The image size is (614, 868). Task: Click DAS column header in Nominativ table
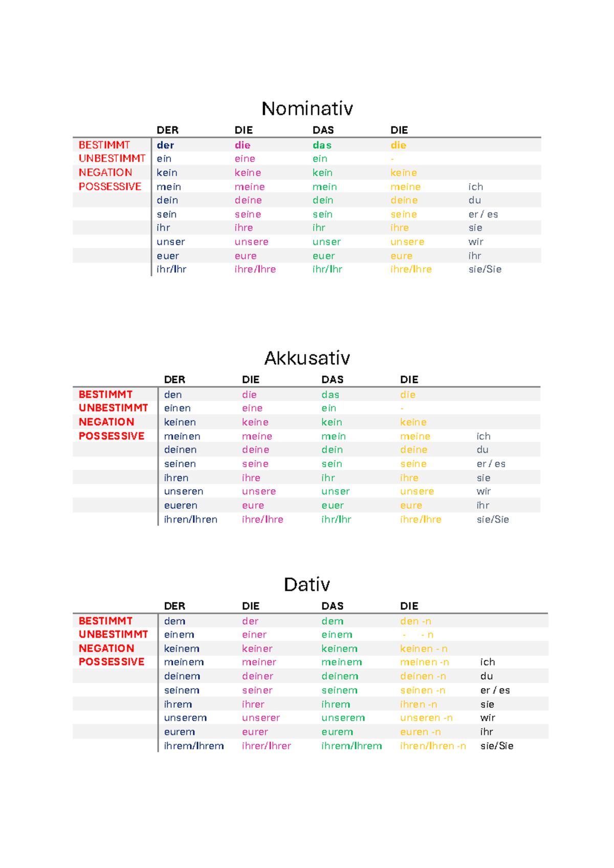point(323,130)
